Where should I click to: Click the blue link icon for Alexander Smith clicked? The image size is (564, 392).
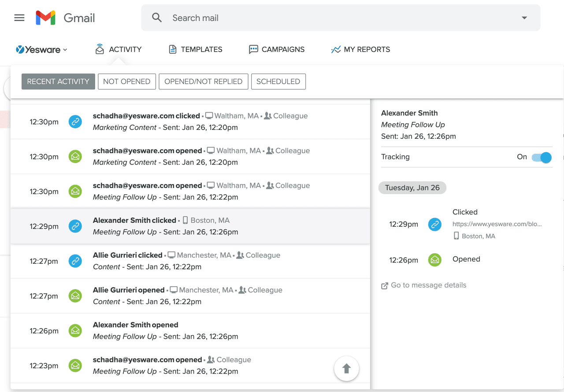[x=75, y=226]
